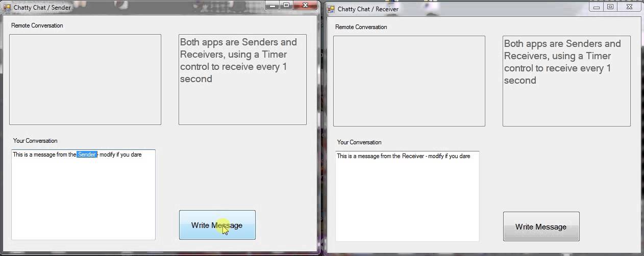Click Write Message button in Sender window
The height and width of the screenshot is (256, 644).
point(217,225)
